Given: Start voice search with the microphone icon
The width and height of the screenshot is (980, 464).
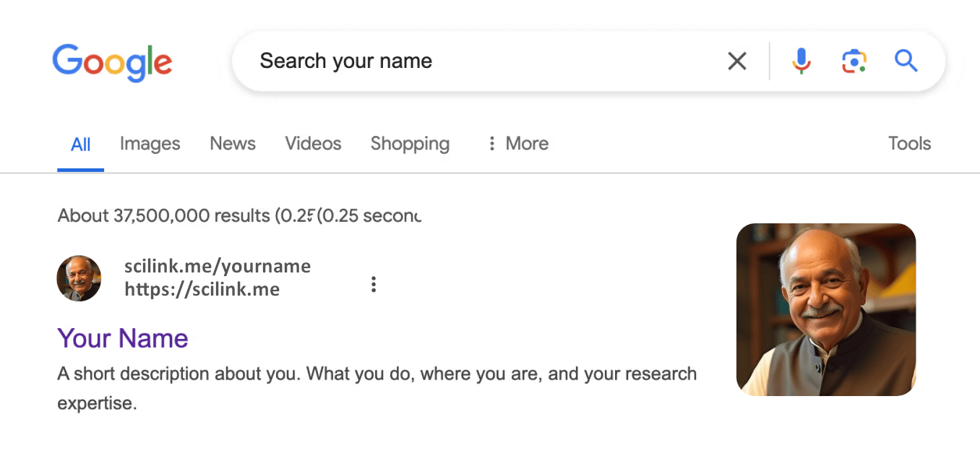Looking at the screenshot, I should pos(801,61).
